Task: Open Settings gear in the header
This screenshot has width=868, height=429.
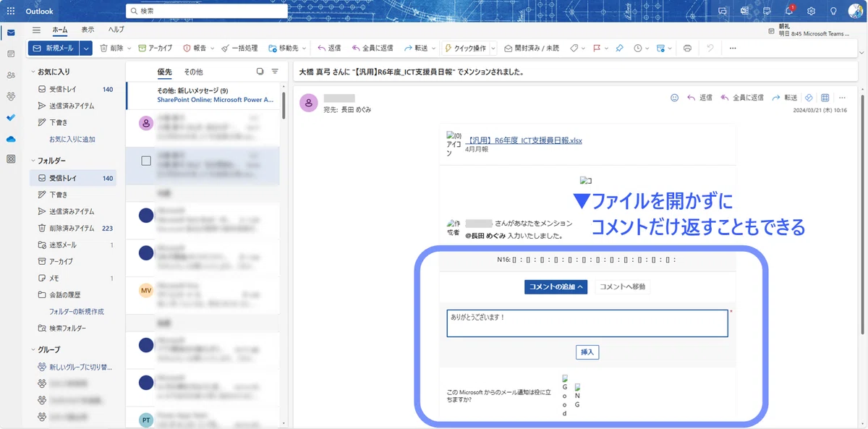Action: [x=812, y=11]
